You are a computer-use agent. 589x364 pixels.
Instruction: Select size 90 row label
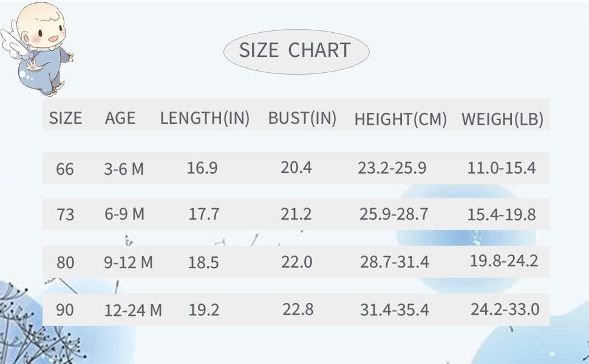click(64, 310)
